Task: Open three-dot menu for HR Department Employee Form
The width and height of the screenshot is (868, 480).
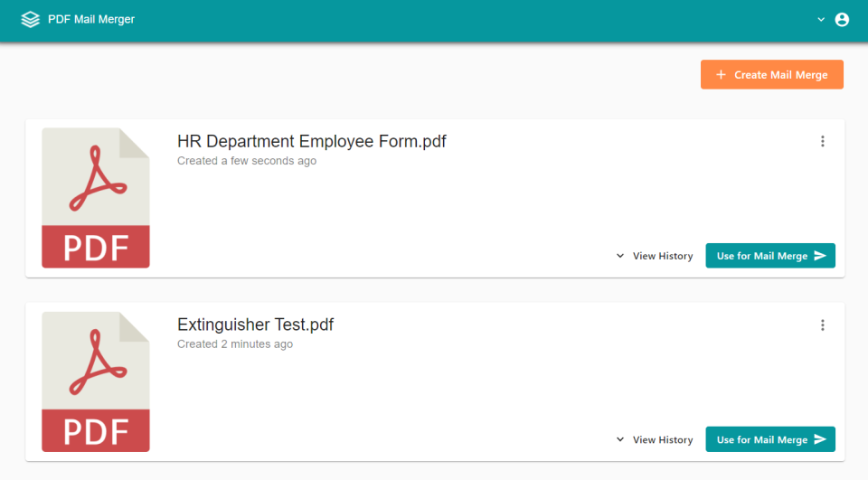Action: (x=823, y=141)
